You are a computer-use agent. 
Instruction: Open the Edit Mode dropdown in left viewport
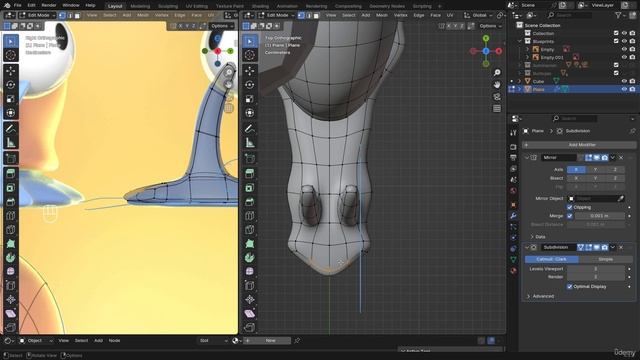pyautogui.click(x=37, y=15)
